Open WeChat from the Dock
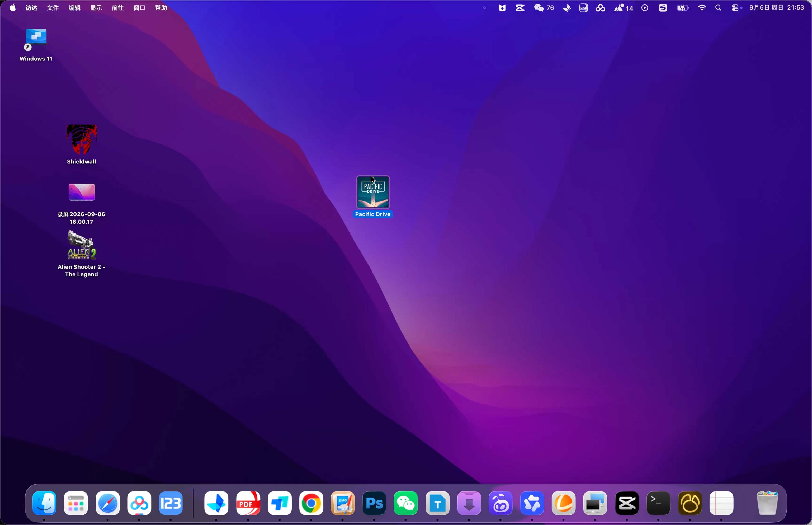The image size is (812, 525). tap(406, 503)
